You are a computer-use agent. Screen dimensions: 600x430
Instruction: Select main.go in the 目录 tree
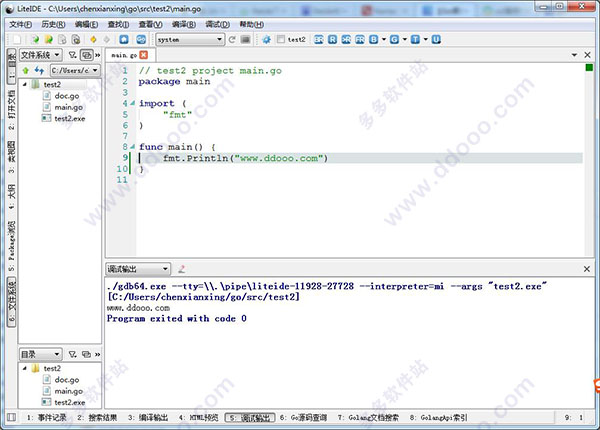click(68, 391)
